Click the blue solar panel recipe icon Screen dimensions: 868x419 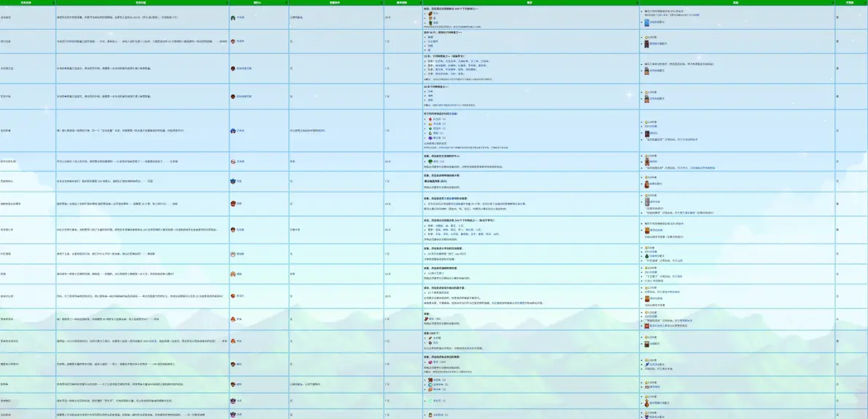click(646, 23)
